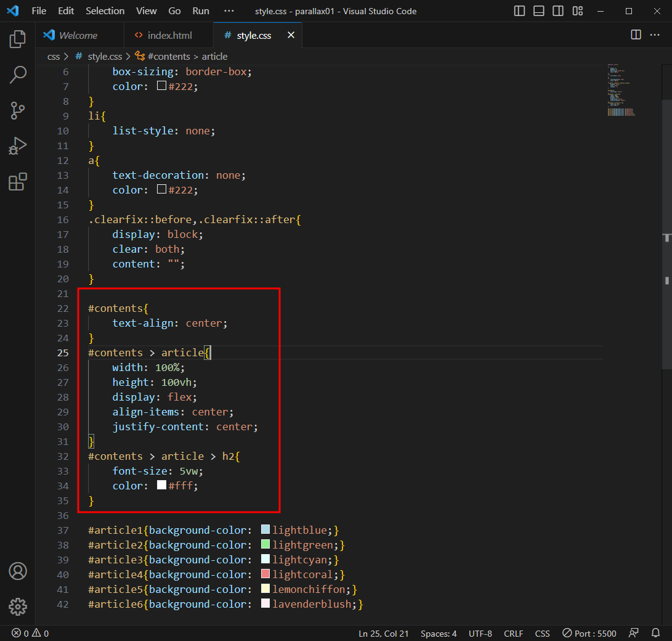672x641 pixels.
Task: Click the notifications bell in status bar
Action: point(656,633)
